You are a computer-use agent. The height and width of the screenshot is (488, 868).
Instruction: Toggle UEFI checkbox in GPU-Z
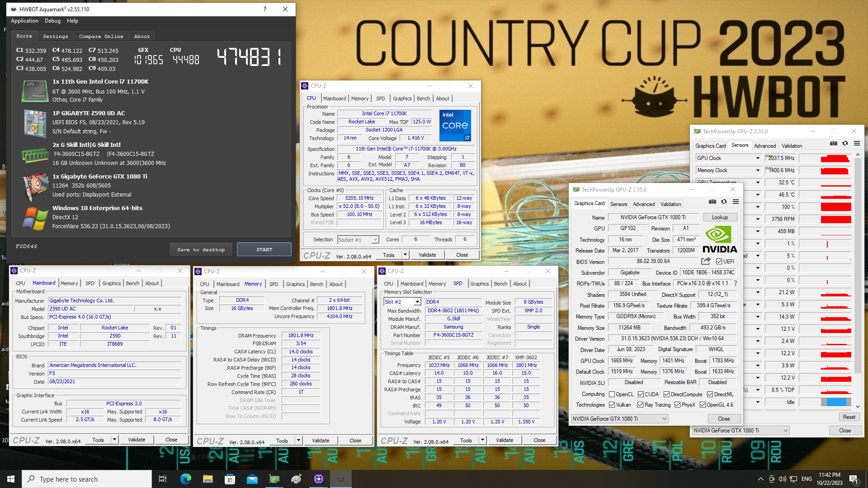tap(719, 262)
